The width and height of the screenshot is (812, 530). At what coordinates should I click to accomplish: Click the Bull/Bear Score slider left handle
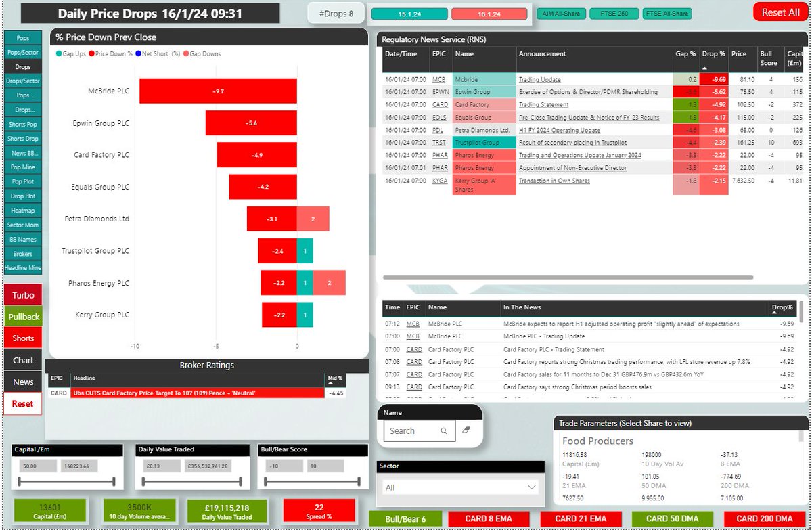(265, 481)
